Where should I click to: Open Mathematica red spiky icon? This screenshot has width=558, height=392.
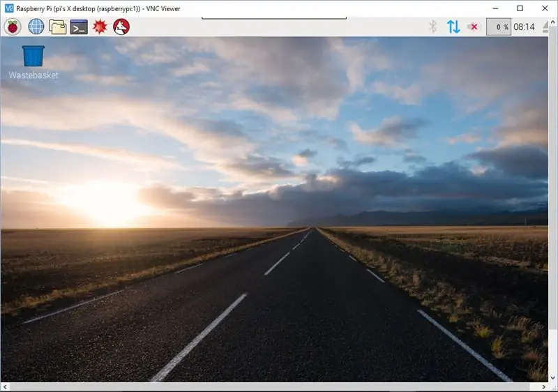click(100, 27)
